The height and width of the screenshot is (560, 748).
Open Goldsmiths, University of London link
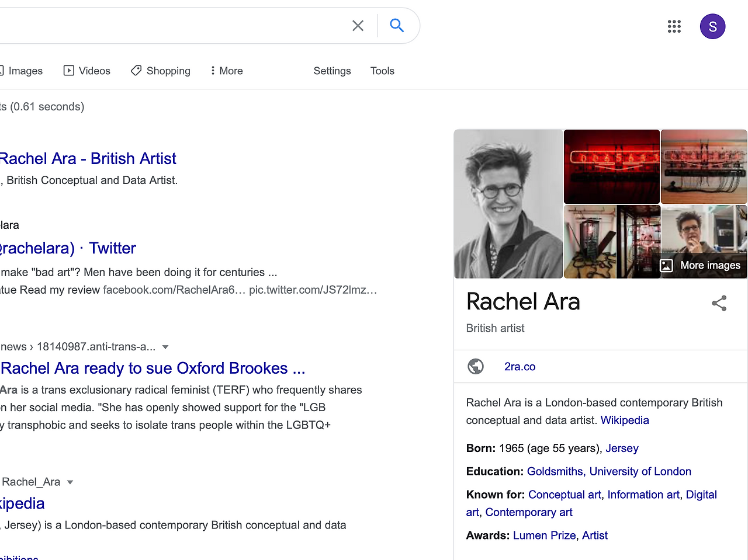609,472
